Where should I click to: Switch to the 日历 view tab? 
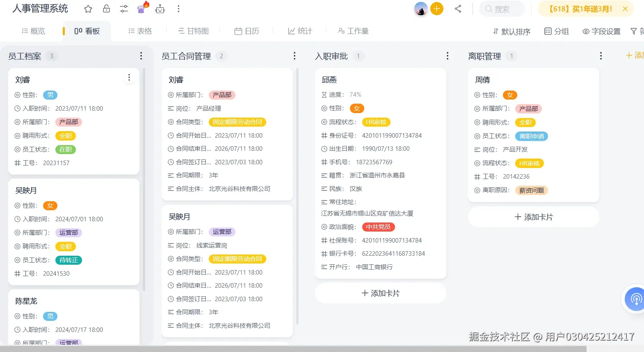(x=247, y=31)
